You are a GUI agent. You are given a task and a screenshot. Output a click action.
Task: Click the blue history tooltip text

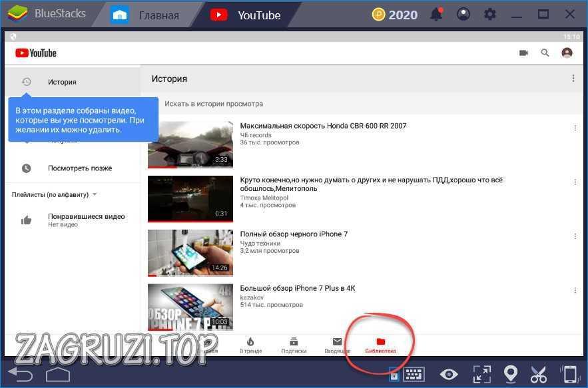pyautogui.click(x=80, y=120)
